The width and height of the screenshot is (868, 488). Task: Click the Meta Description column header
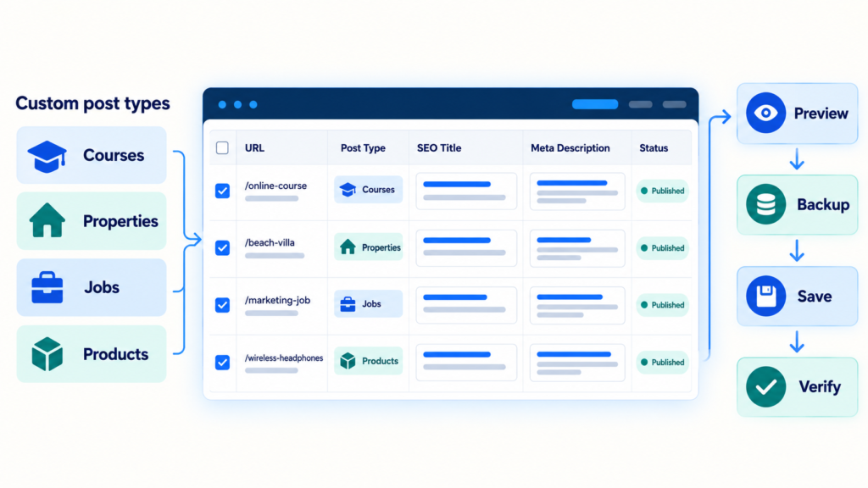[570, 147]
